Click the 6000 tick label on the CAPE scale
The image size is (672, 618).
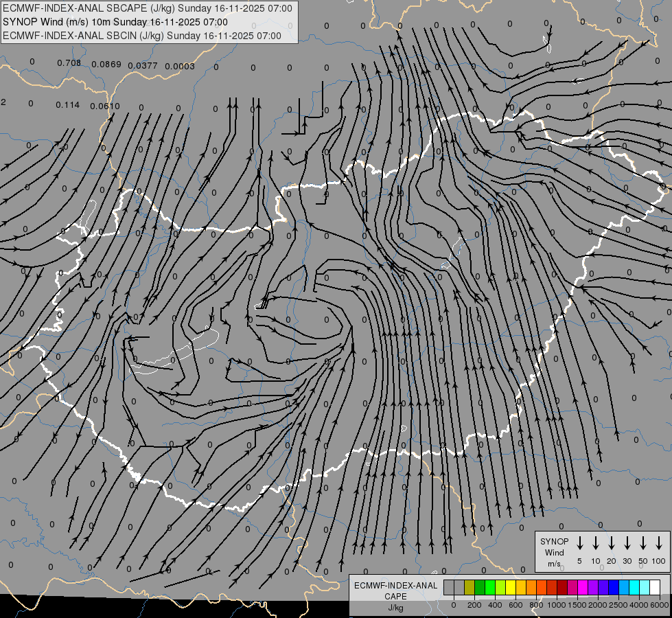coord(660,605)
